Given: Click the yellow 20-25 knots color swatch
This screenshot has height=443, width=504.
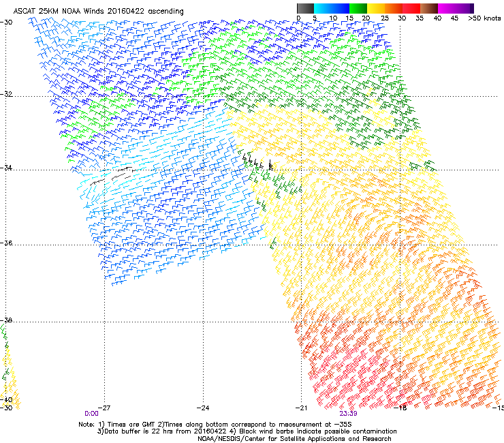Looking at the screenshot, I should point(376,8).
